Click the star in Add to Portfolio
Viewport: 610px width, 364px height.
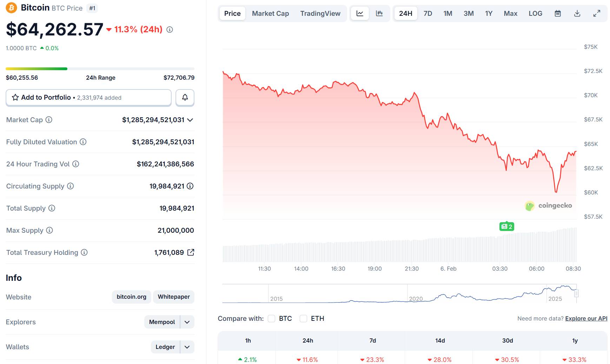(15, 98)
